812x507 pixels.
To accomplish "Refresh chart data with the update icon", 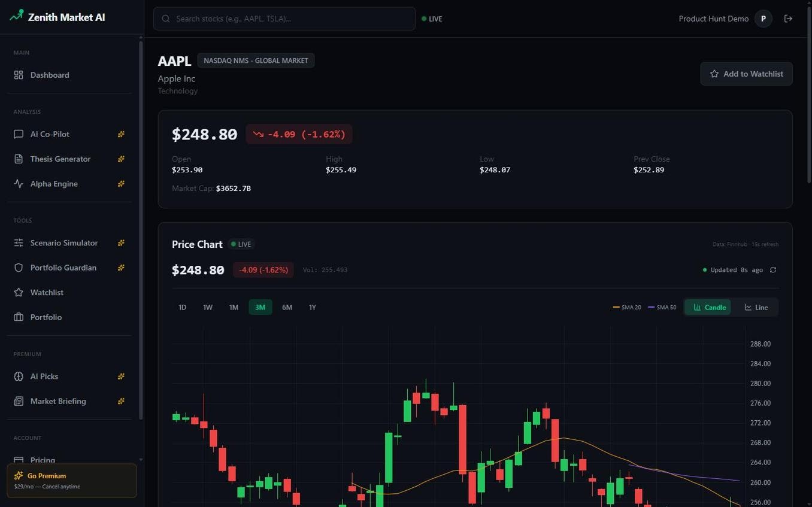I will (x=772, y=270).
